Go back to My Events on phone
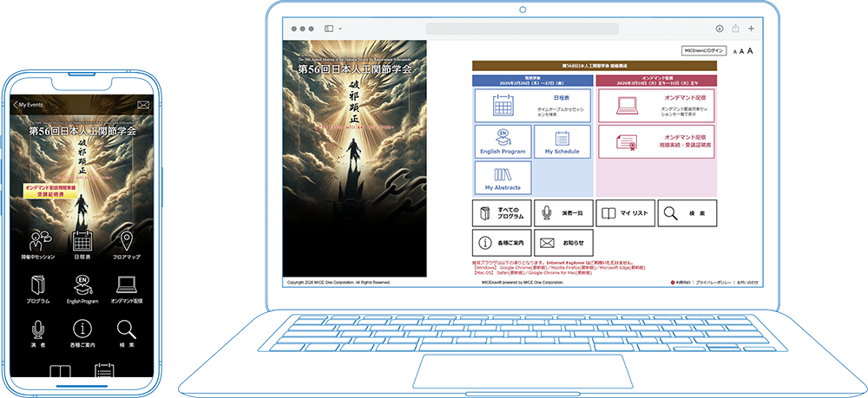This screenshot has height=398, width=868. tap(28, 105)
